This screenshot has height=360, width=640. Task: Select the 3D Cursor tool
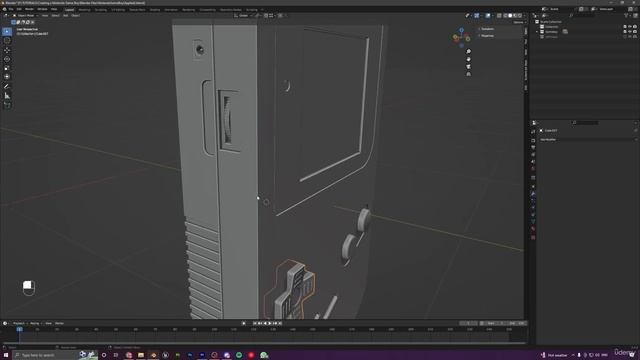click(x=7, y=40)
